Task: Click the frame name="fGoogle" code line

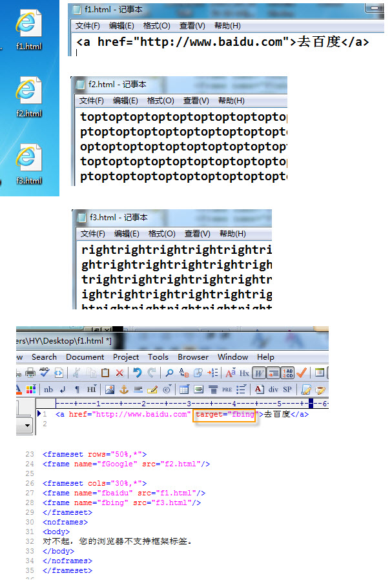Action: tap(126, 464)
